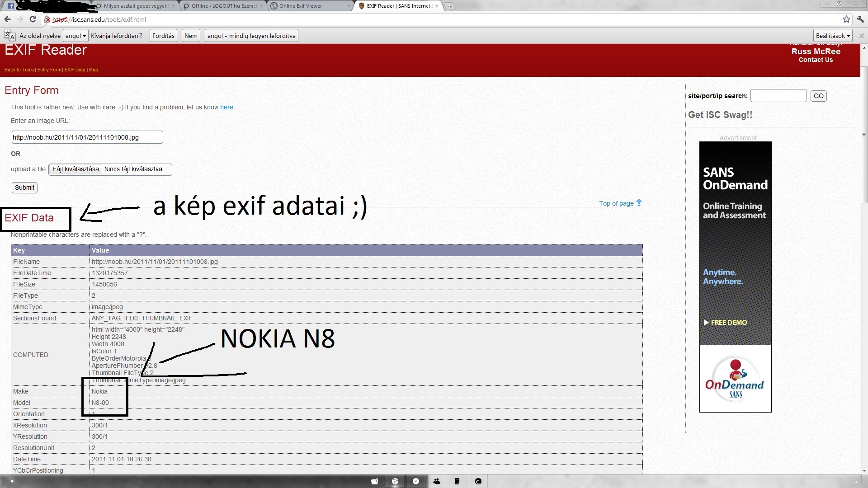Click 'FREE DEMO' in the SANS ad
The width and height of the screenshot is (868, 488).
point(725,323)
